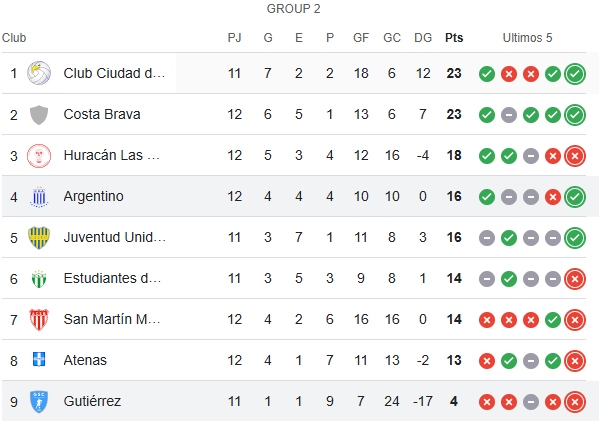The image size is (599, 421).
Task: Click the Ultimos 5 column header
Action: click(527, 38)
